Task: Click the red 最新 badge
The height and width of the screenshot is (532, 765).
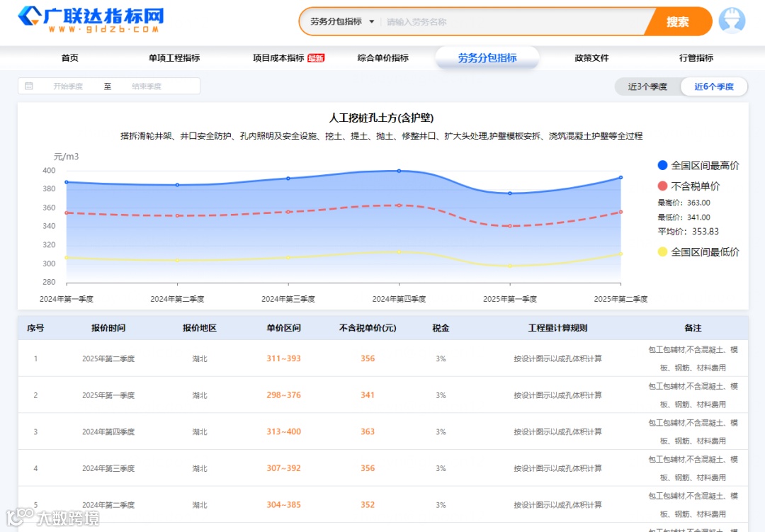Action: pyautogui.click(x=316, y=58)
